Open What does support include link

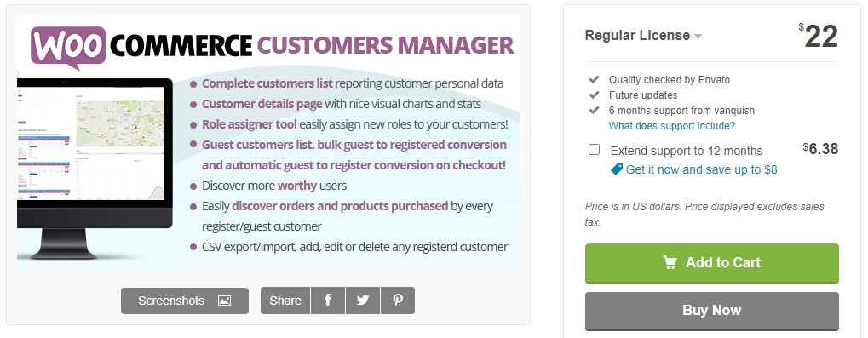[672, 125]
